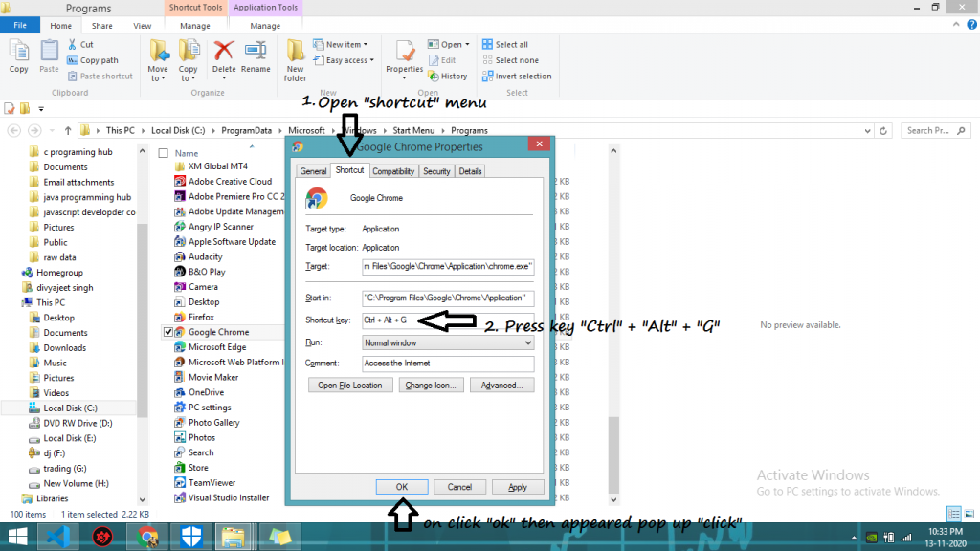
Task: Select Local Disk (C:) in navigation pane
Action: pos(70,408)
